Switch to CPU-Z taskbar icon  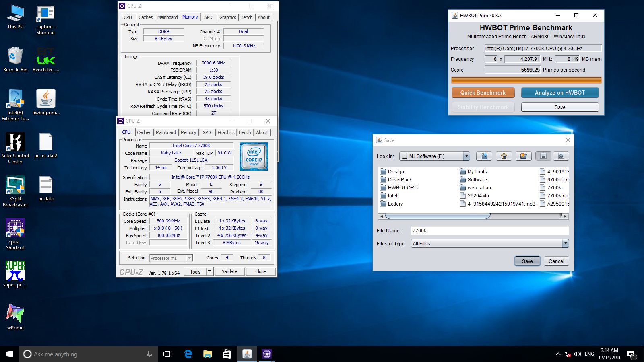pos(267,354)
